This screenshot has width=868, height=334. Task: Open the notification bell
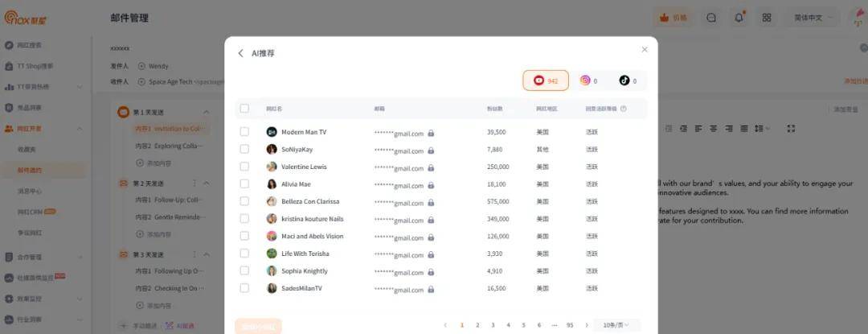coord(739,18)
